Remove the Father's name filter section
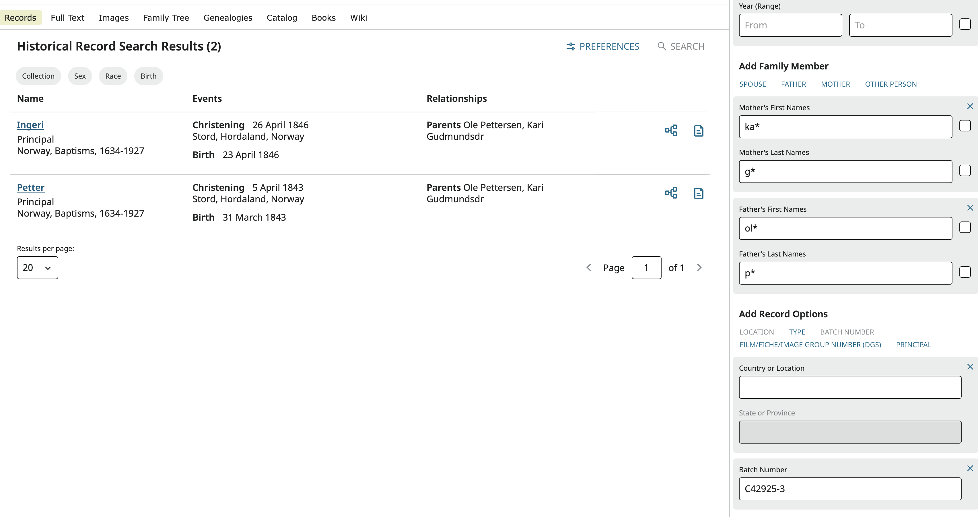 click(970, 208)
